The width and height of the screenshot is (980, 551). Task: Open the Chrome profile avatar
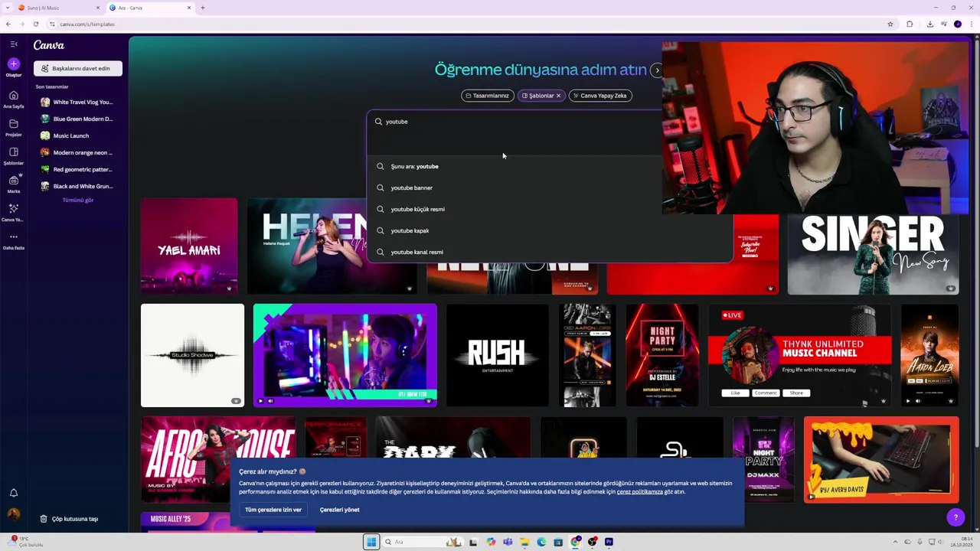[957, 24]
